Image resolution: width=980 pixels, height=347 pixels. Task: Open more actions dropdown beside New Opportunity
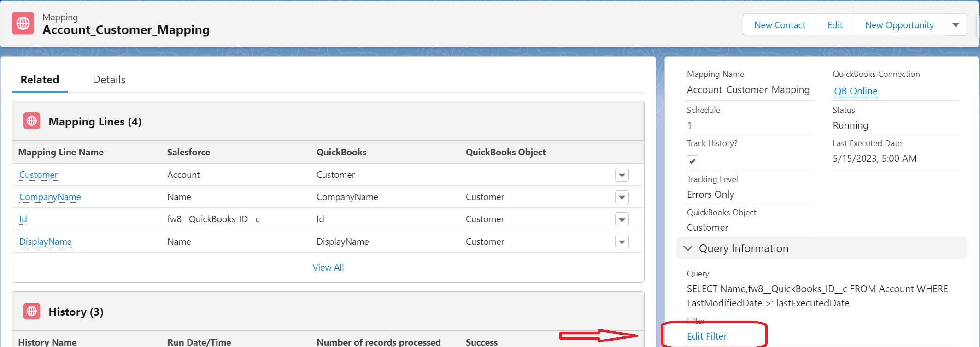956,25
